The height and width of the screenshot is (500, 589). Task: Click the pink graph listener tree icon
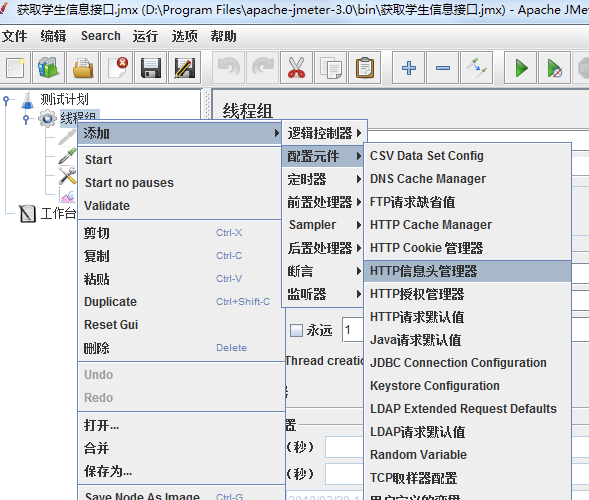tap(67, 195)
